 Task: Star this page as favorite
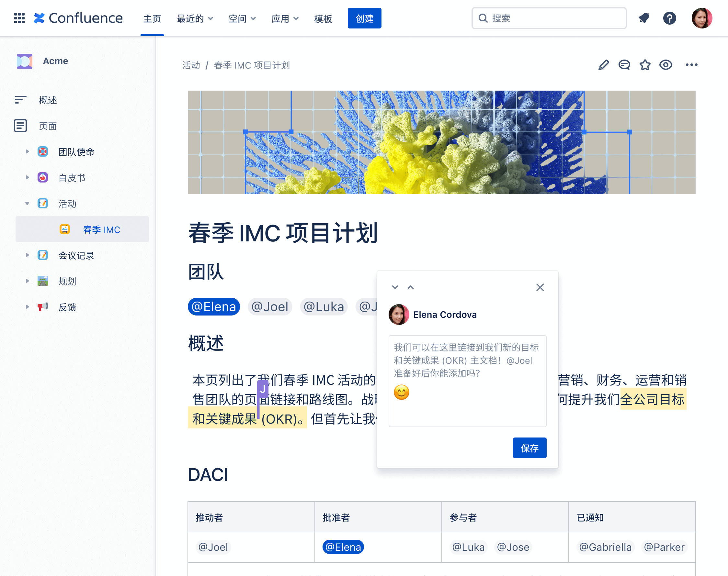click(645, 65)
